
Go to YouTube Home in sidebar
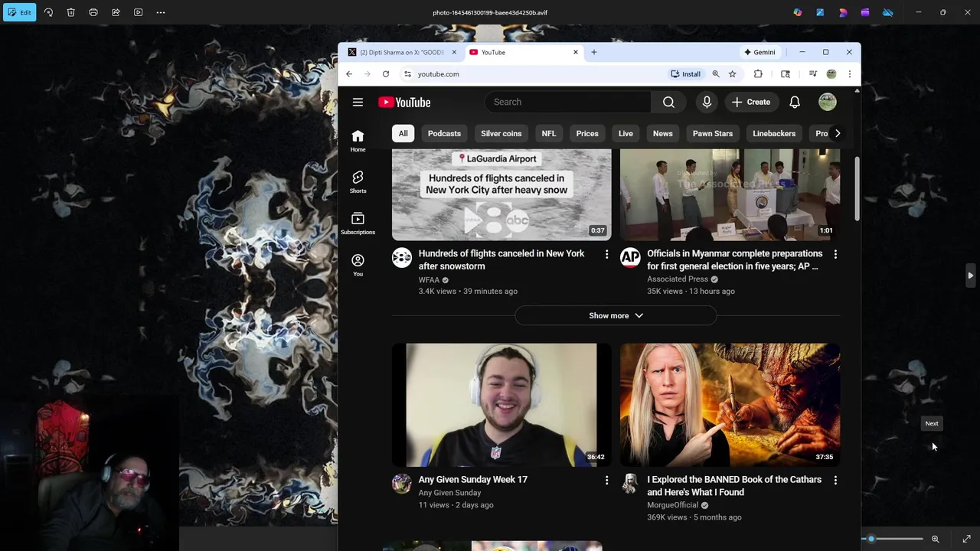coord(358,140)
